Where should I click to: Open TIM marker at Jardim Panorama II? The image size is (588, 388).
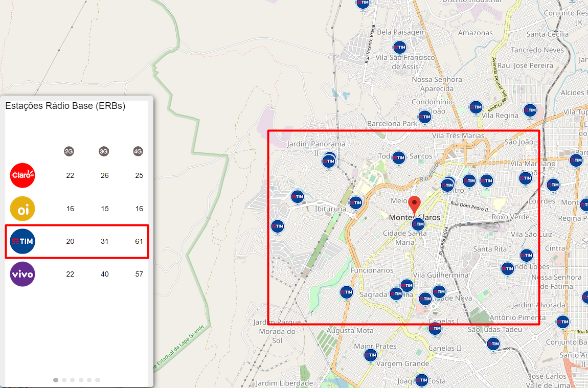click(x=329, y=162)
